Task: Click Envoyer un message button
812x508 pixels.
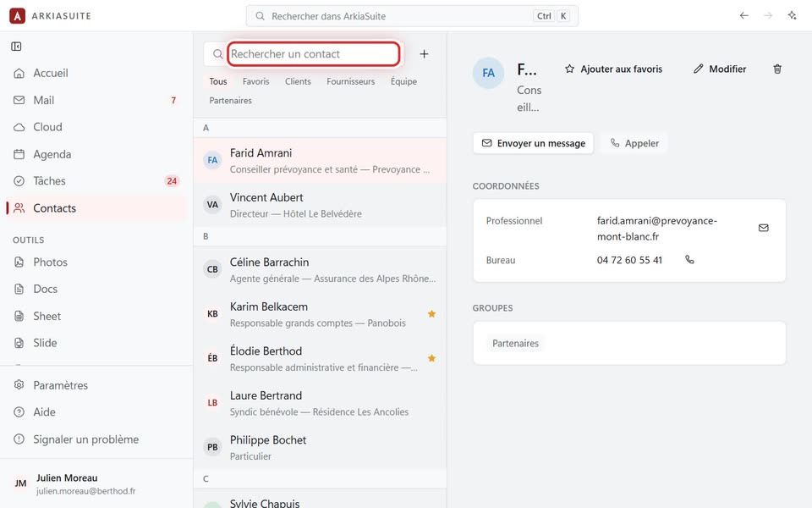Action: pyautogui.click(x=534, y=143)
